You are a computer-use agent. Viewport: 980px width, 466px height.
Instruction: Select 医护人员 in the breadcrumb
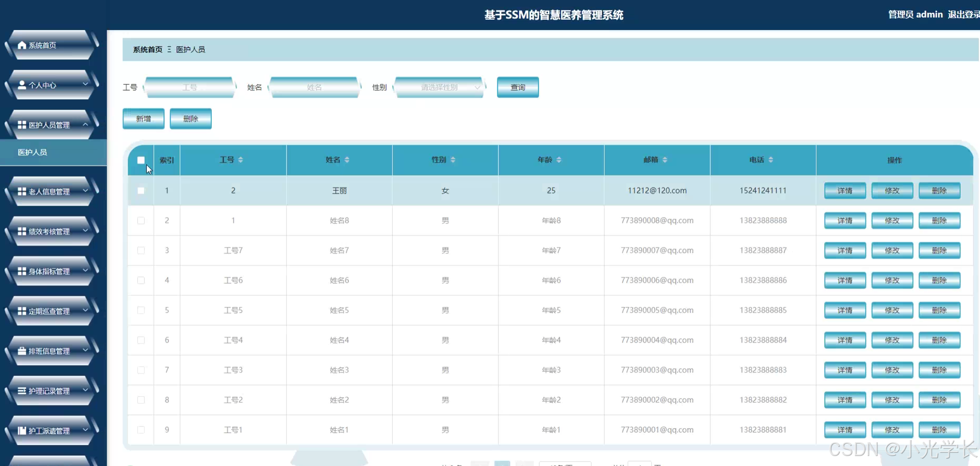click(x=190, y=49)
